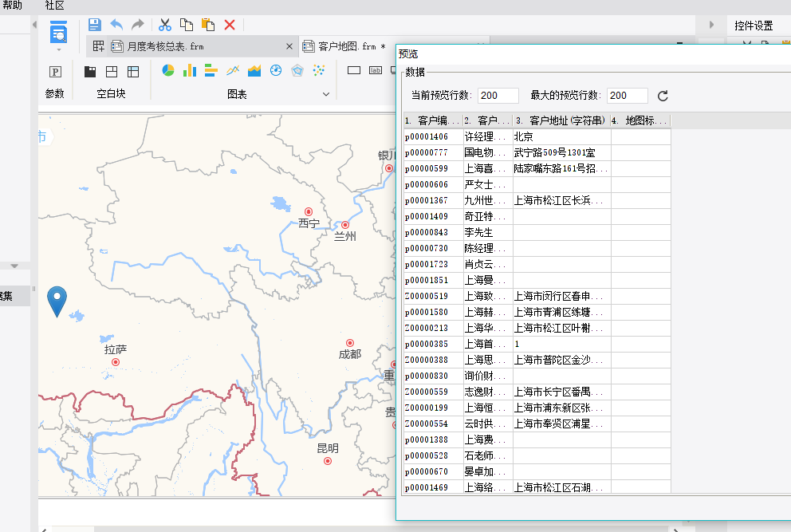Insert a line chart

[233, 70]
